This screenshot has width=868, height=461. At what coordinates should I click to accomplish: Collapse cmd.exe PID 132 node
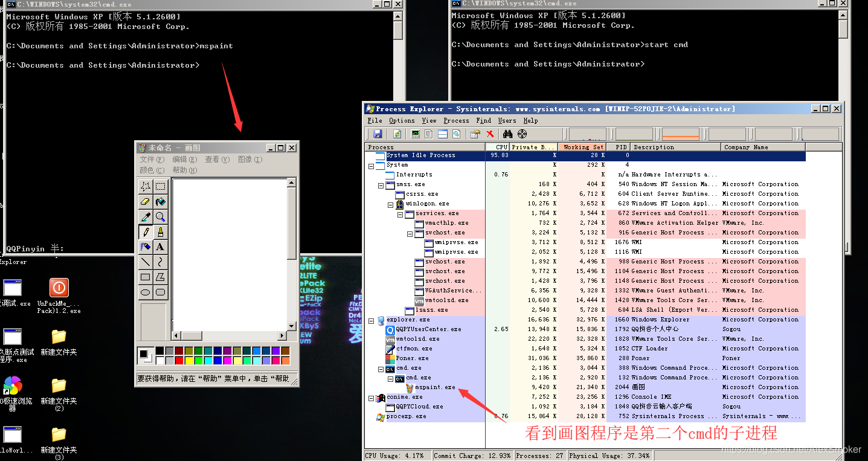click(x=390, y=378)
